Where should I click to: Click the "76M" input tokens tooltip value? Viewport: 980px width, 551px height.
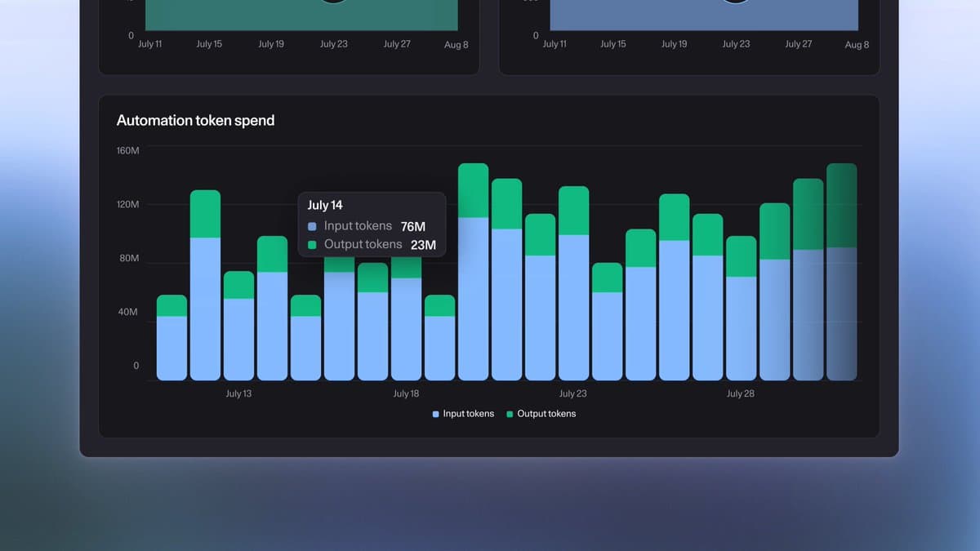tap(412, 226)
